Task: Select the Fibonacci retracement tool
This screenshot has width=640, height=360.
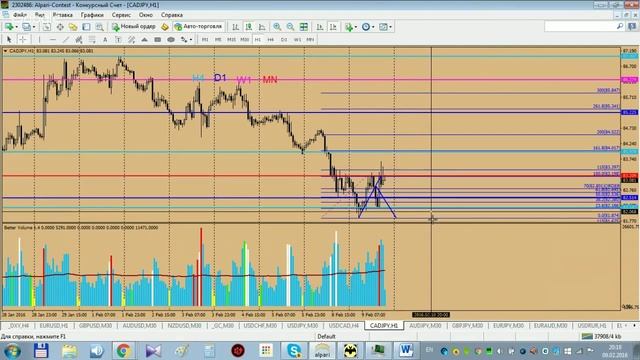Action: (x=92, y=40)
